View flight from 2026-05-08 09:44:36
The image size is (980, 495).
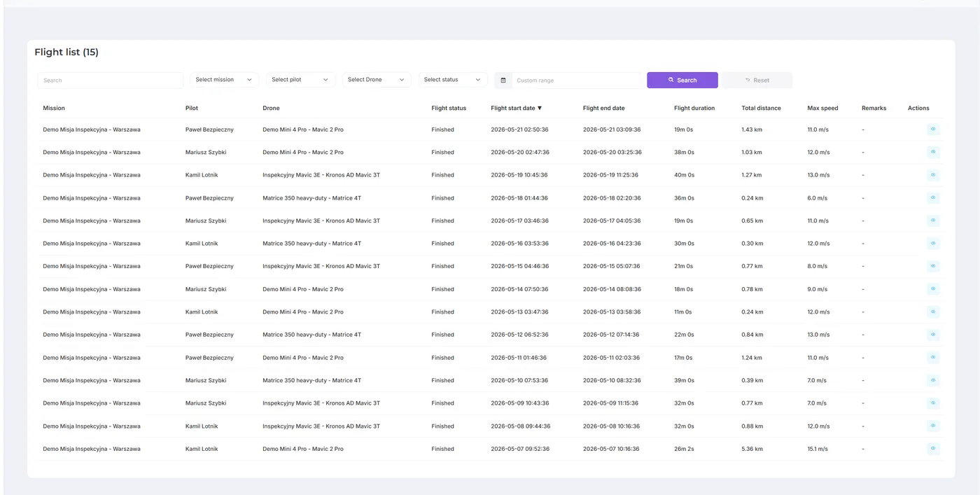pyautogui.click(x=933, y=426)
